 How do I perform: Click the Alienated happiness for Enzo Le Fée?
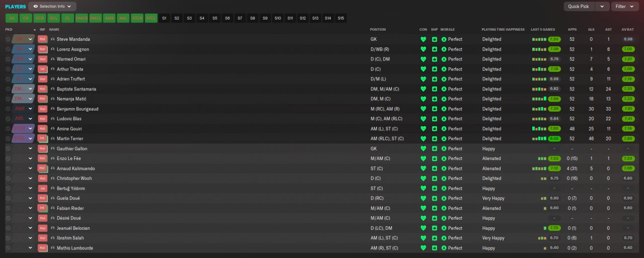coord(492,158)
